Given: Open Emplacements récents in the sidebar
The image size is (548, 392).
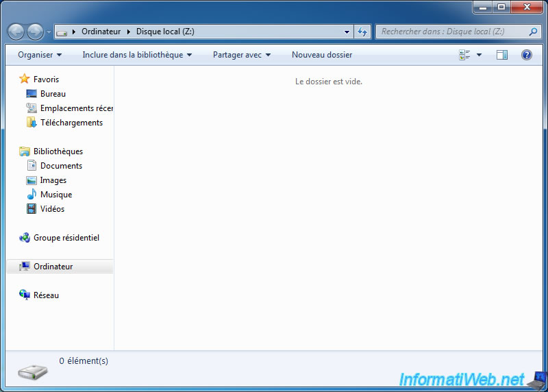Looking at the screenshot, I should pos(77,108).
